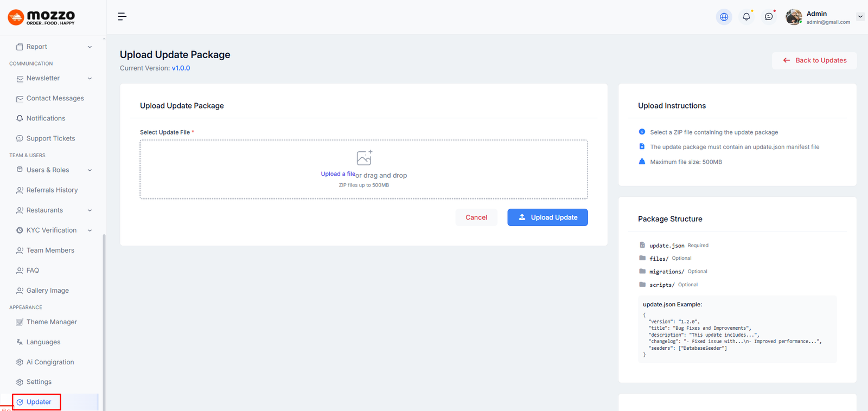Open the Admin account dropdown arrow
Viewport: 868px width, 411px height.
coord(860,17)
